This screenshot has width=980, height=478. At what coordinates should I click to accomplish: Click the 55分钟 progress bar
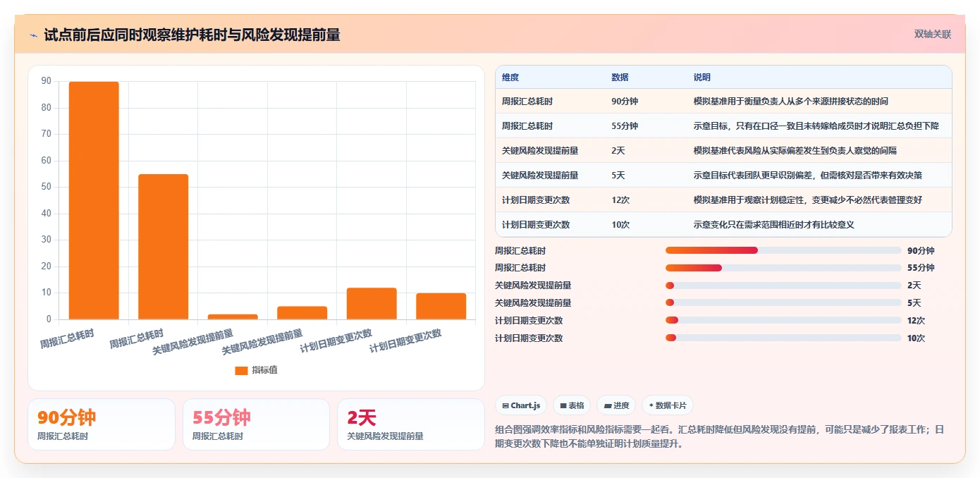pos(783,268)
